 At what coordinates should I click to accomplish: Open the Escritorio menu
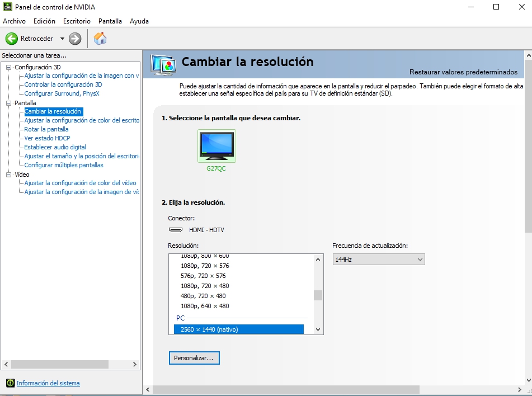[77, 21]
